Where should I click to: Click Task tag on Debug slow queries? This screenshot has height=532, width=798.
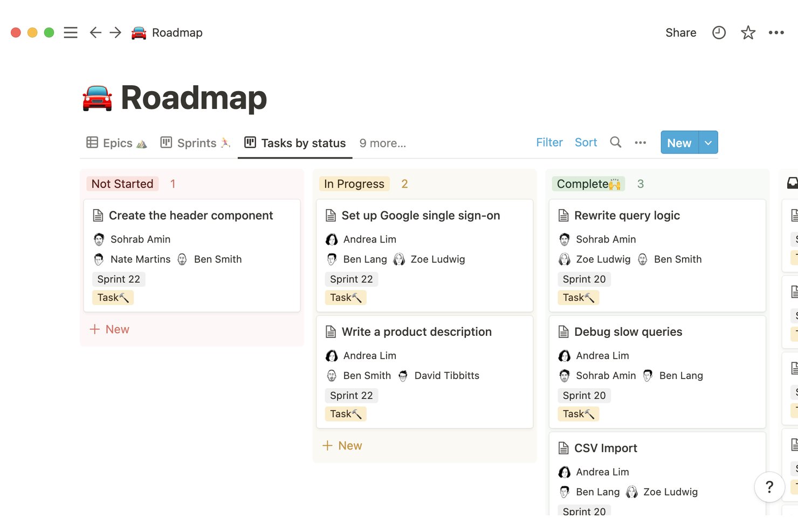(578, 414)
